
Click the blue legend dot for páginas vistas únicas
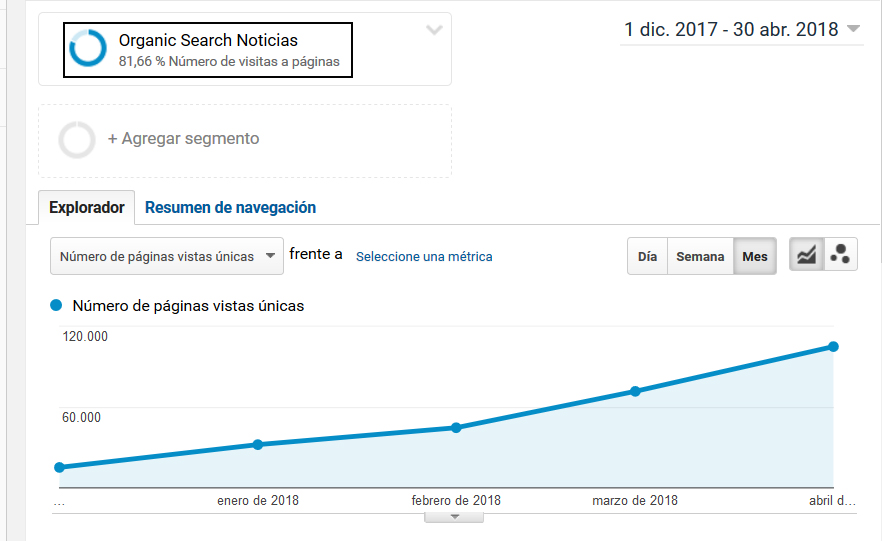coord(56,306)
